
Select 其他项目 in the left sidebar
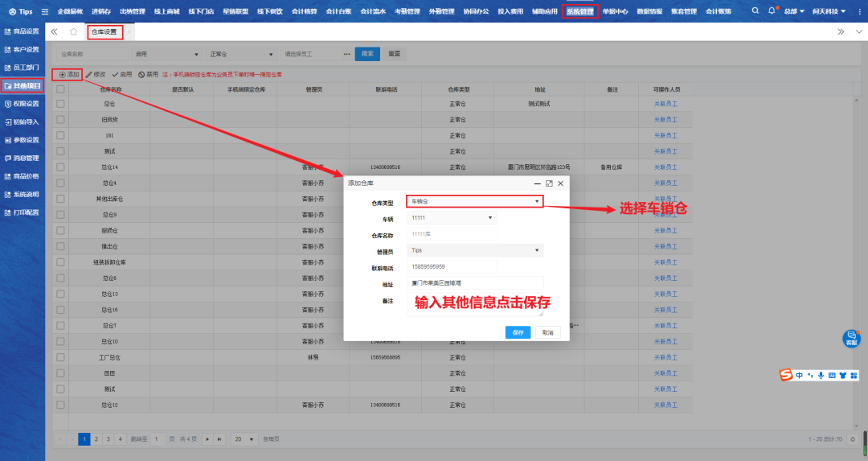(x=23, y=85)
